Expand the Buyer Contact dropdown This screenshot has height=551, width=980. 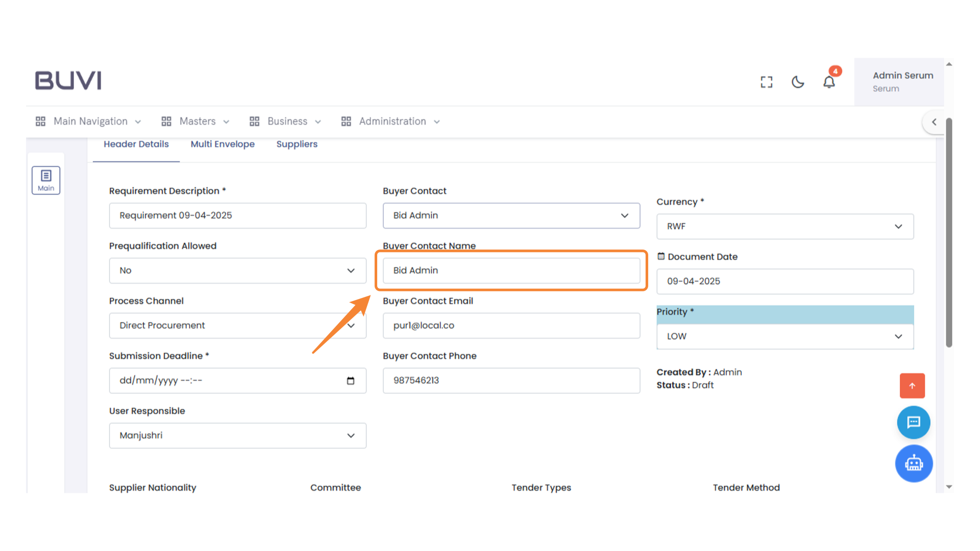[x=511, y=216]
